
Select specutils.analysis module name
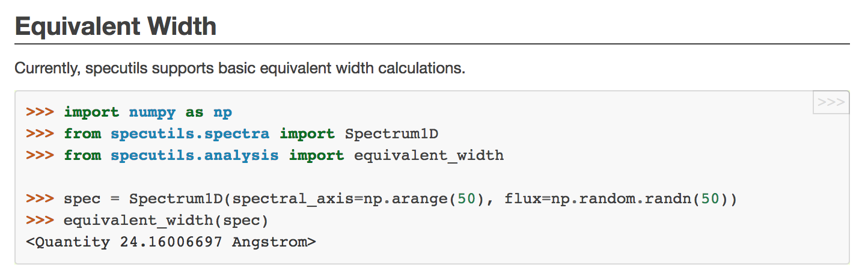pos(195,156)
